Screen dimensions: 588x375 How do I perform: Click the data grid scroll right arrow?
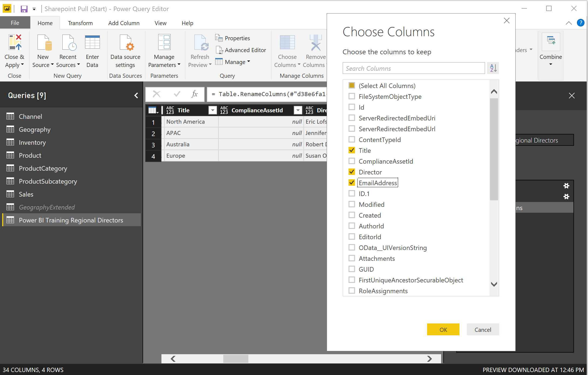[x=429, y=359]
